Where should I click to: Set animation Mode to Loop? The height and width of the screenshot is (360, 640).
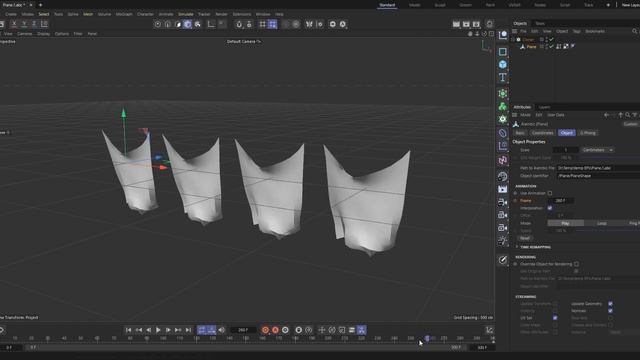tap(602, 223)
